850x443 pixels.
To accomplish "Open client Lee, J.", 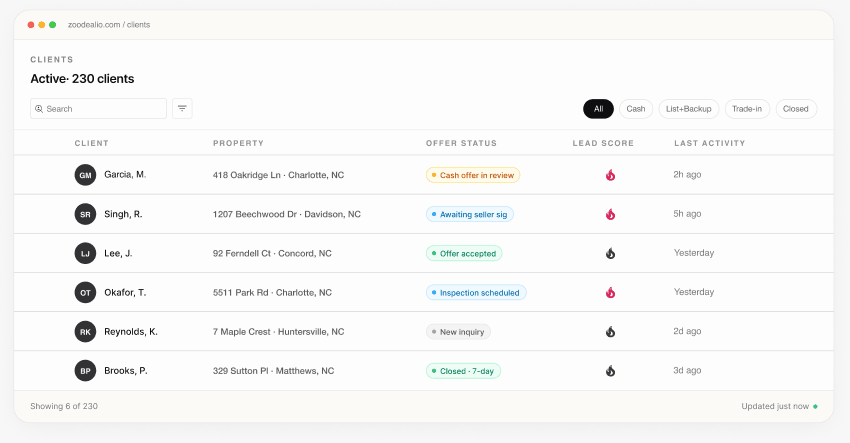I will [x=118, y=253].
